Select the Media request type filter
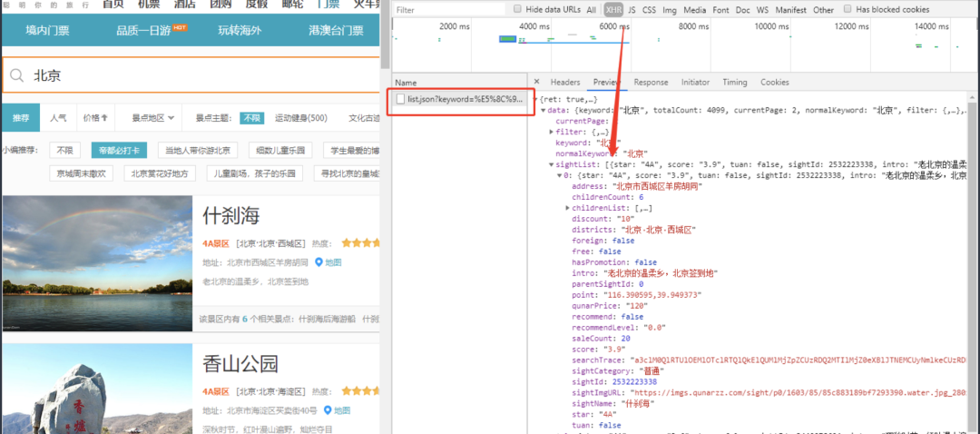The image size is (980, 434). 694,10
